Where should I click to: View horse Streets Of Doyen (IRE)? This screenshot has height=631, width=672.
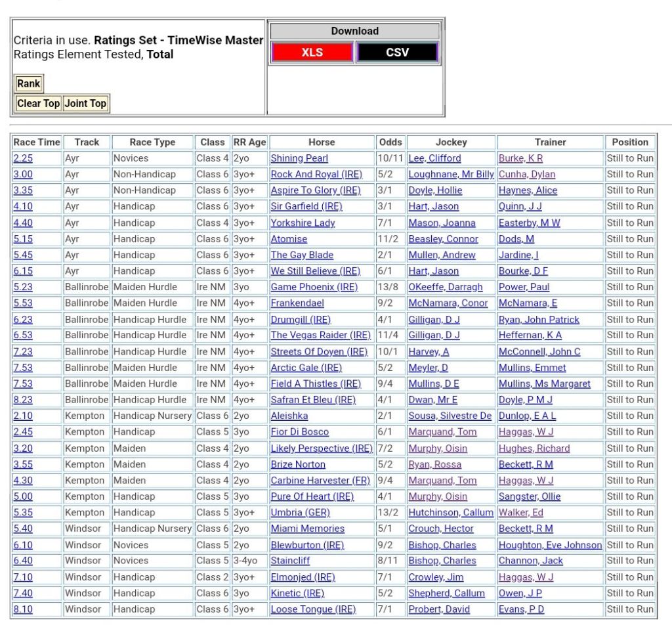(x=319, y=352)
